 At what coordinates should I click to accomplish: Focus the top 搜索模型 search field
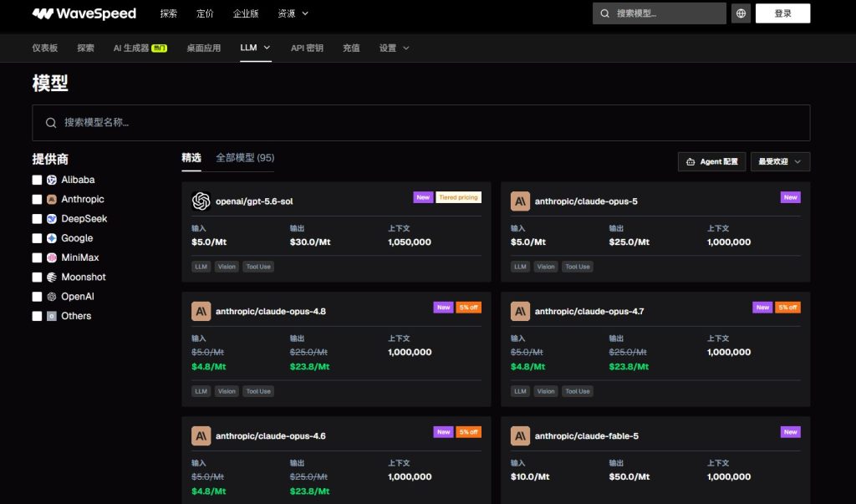coord(660,13)
